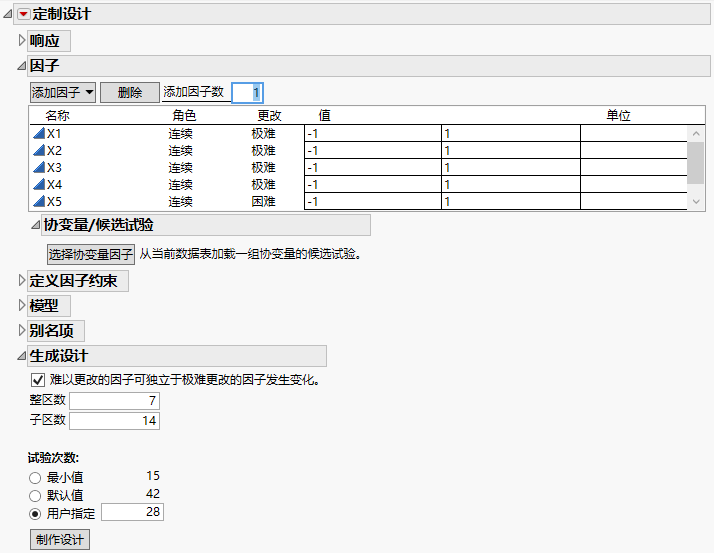Collapse the 生成设计 section

(x=21, y=356)
